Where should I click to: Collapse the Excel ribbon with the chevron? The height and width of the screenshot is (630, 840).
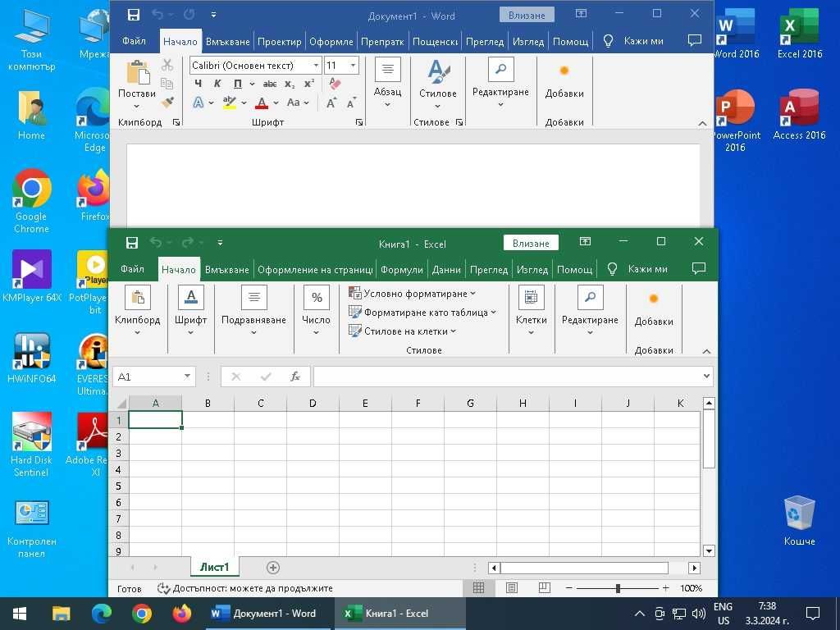click(706, 351)
